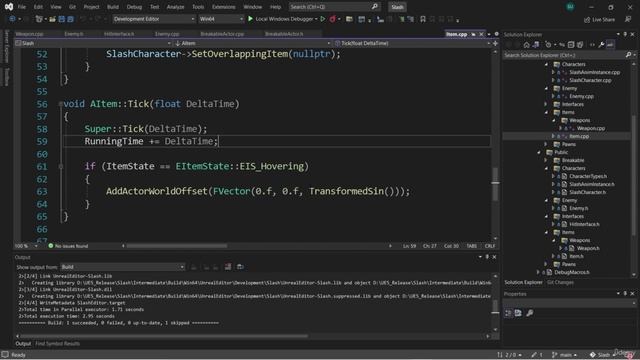
Task: Click the Clear All icon in Output toolbar
Action: tap(228, 267)
